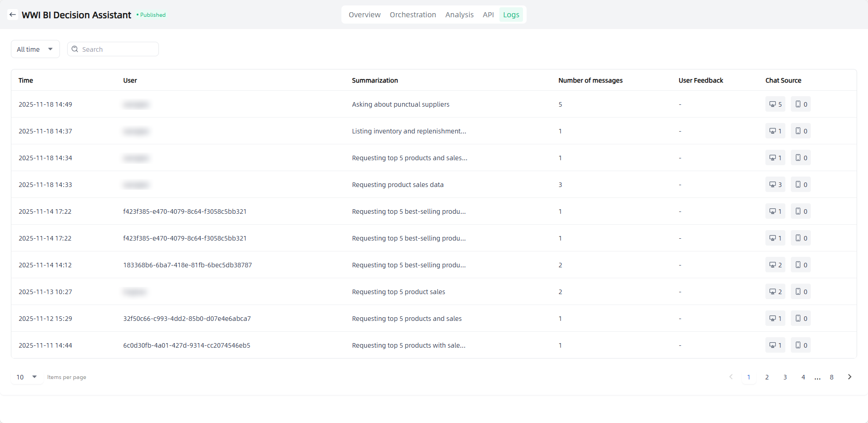Click into the Search logs field
Screen dimensions: 868x423
coord(118,49)
